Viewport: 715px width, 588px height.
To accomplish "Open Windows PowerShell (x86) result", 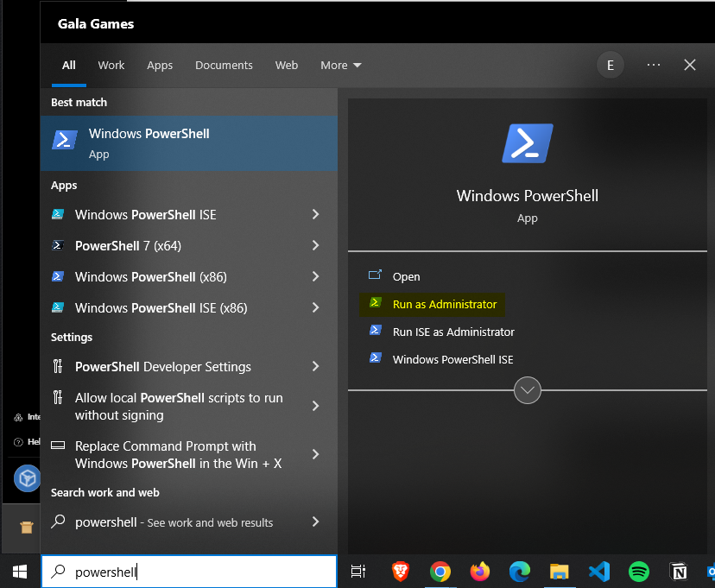I will 189,276.
